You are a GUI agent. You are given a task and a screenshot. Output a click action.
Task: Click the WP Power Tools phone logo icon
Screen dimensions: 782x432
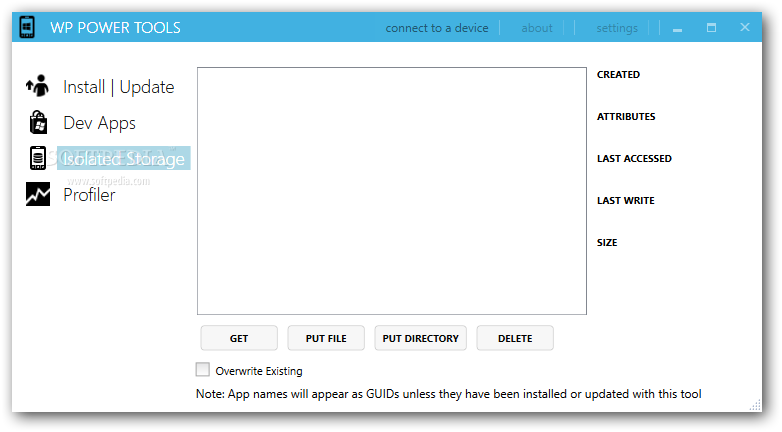(x=27, y=27)
